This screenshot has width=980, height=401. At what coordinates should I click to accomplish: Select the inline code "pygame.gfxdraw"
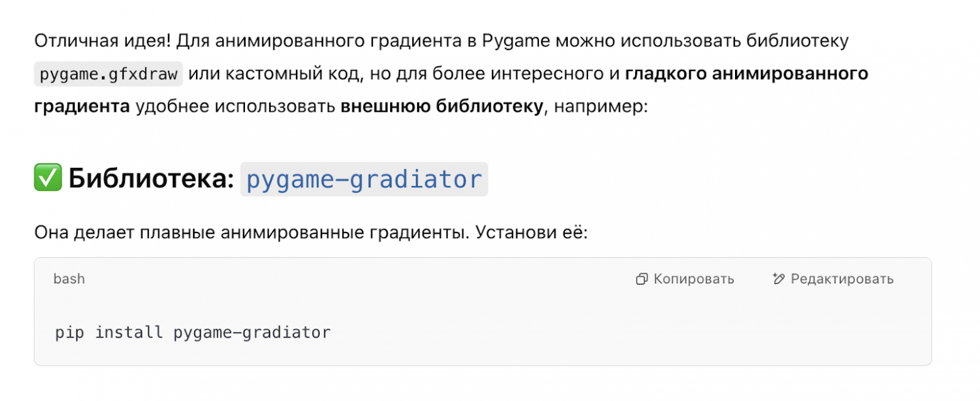107,74
